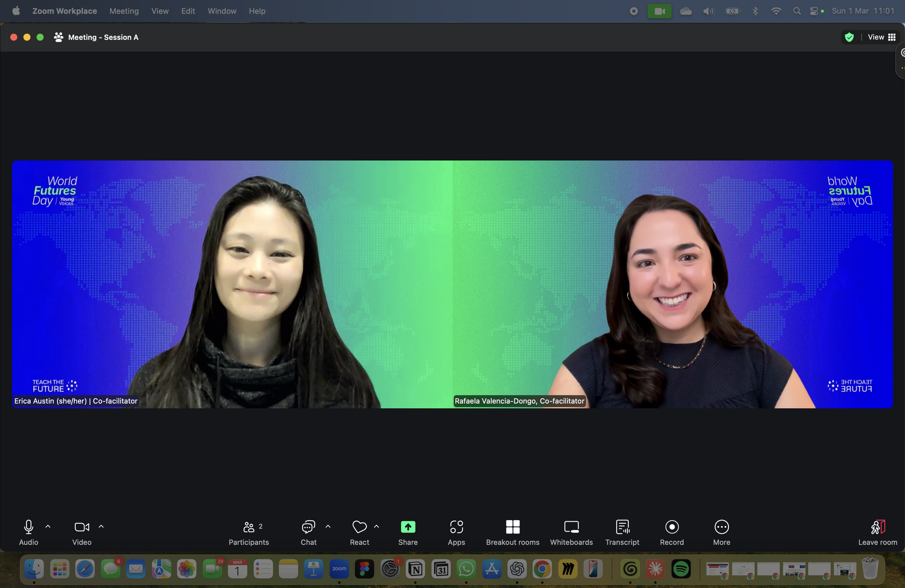The height and width of the screenshot is (588, 905).
Task: Open the View layout button
Action: click(881, 37)
